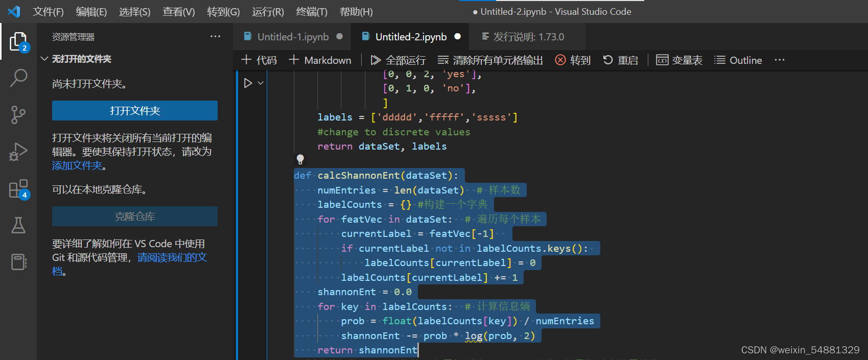Click the [0, 1, 0, 'no'] data row
The image size is (868, 360).
[429, 89]
